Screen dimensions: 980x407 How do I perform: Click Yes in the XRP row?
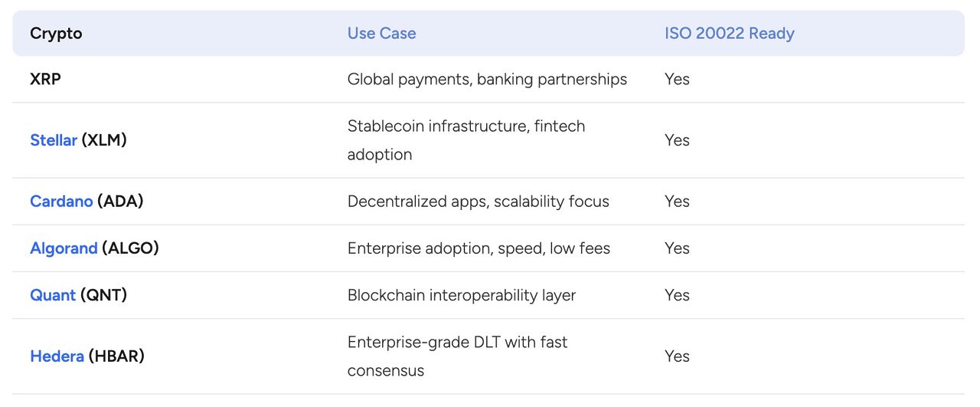point(677,79)
